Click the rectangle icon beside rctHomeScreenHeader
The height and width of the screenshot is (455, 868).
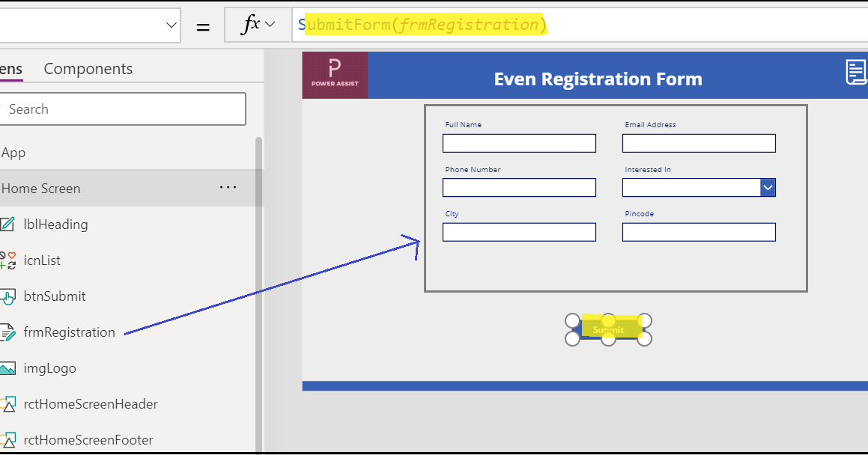[8, 403]
